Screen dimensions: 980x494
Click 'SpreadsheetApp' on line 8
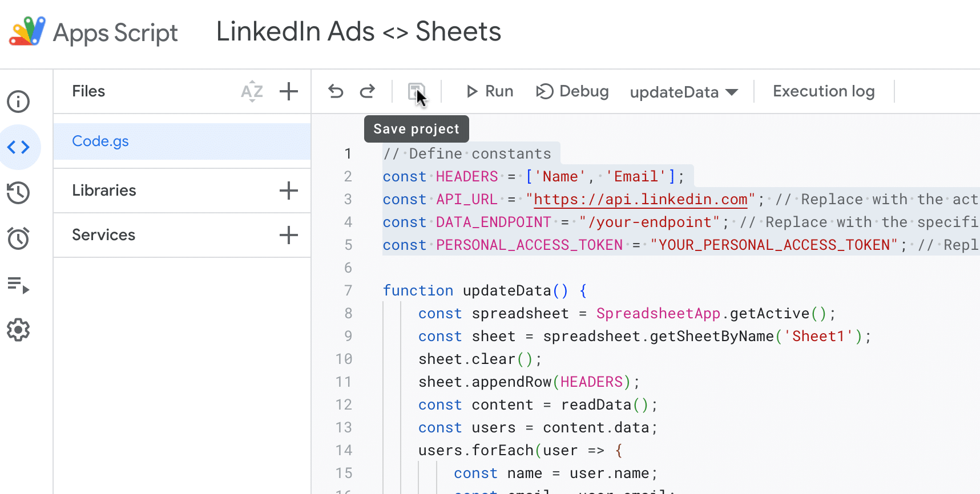pyautogui.click(x=658, y=313)
